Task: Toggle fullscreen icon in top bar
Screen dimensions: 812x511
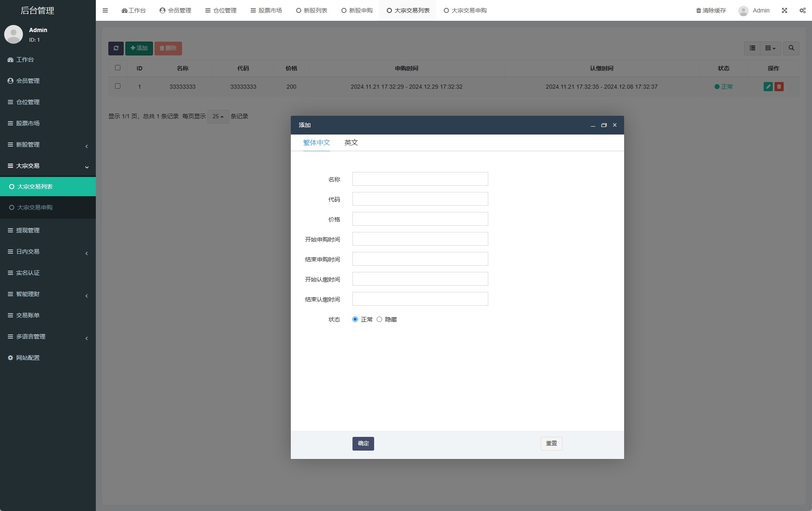Action: (x=785, y=10)
